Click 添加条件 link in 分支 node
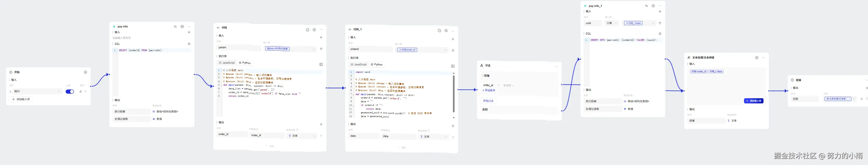The image size is (868, 165). click(x=489, y=90)
